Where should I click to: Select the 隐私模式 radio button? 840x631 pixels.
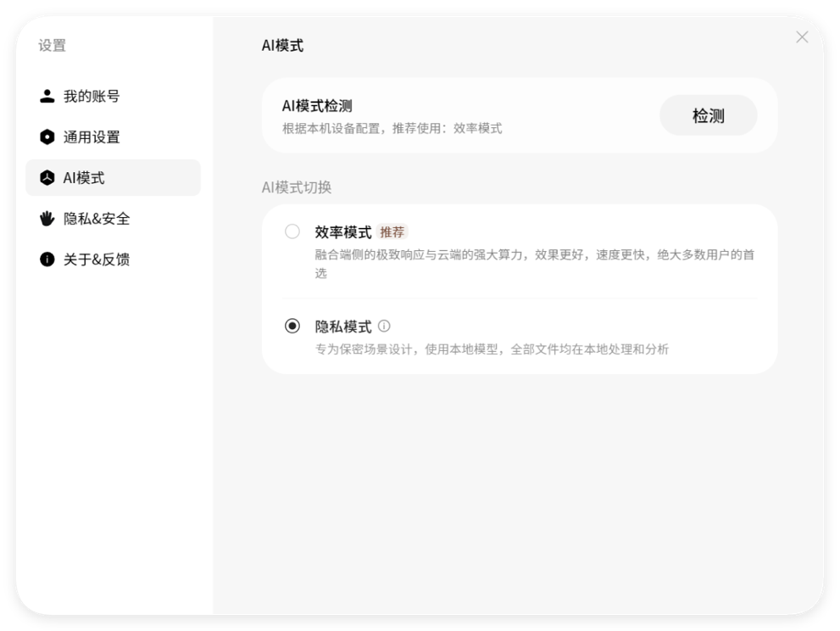pyautogui.click(x=292, y=326)
